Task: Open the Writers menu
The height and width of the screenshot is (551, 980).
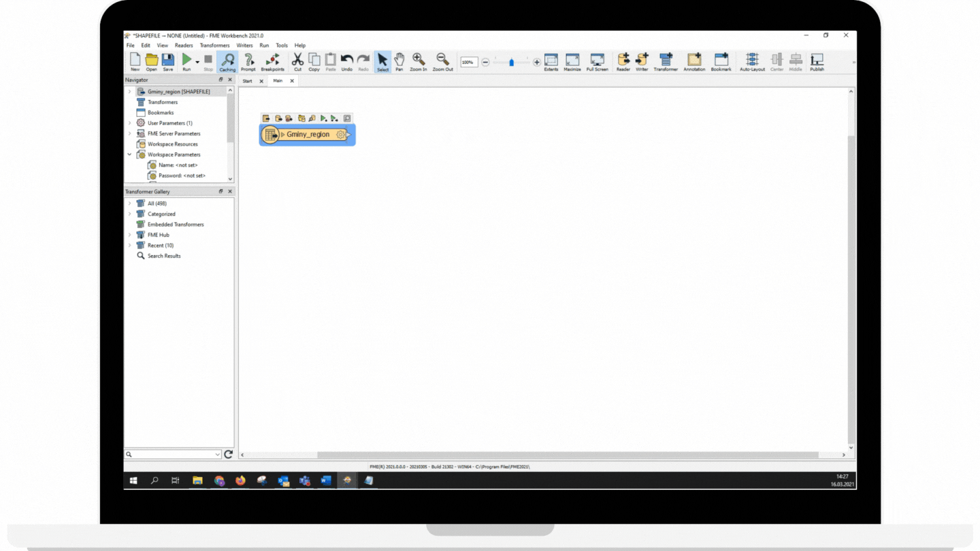Action: click(244, 46)
